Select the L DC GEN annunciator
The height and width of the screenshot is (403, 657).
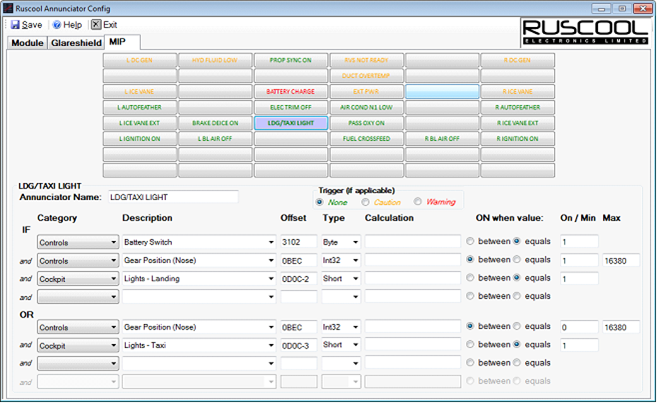pyautogui.click(x=140, y=60)
